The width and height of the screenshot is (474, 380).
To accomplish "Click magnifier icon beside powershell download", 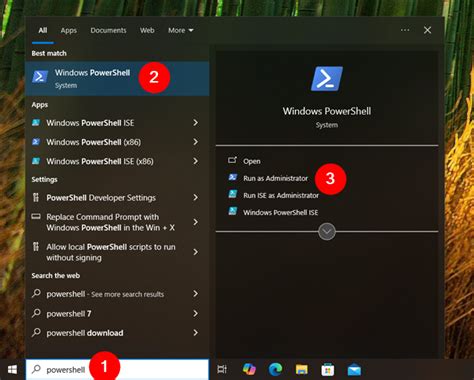I will point(36,332).
